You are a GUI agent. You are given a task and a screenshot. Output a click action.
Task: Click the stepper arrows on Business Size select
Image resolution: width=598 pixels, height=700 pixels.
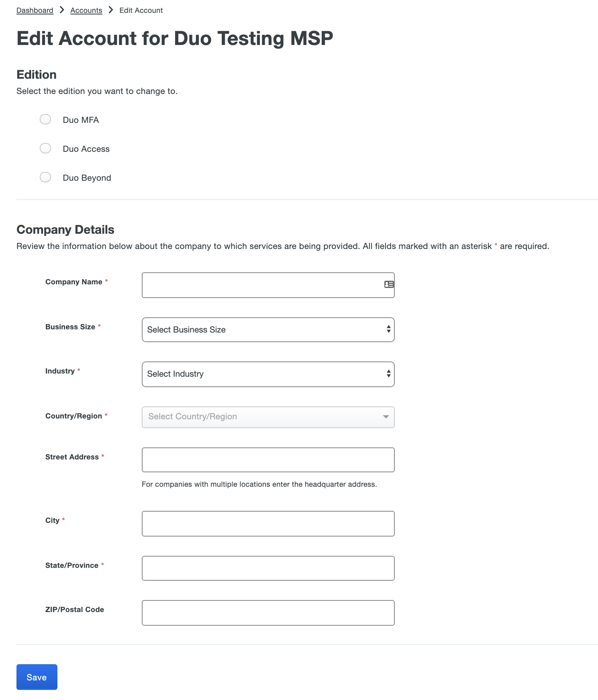pos(388,329)
